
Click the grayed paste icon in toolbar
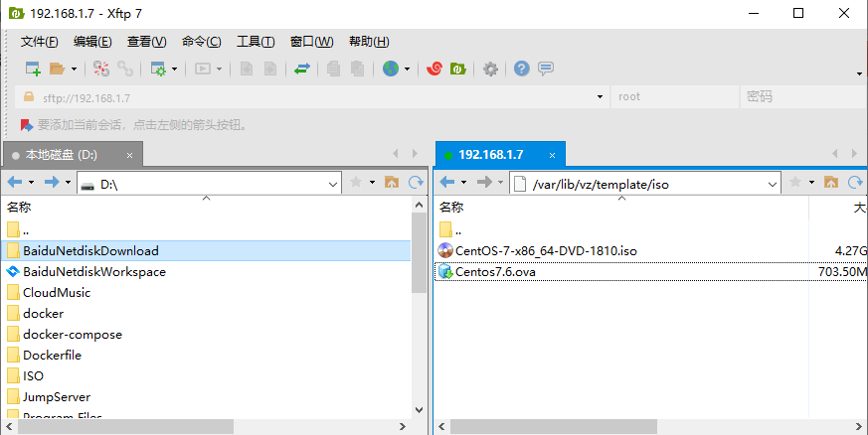[358, 69]
